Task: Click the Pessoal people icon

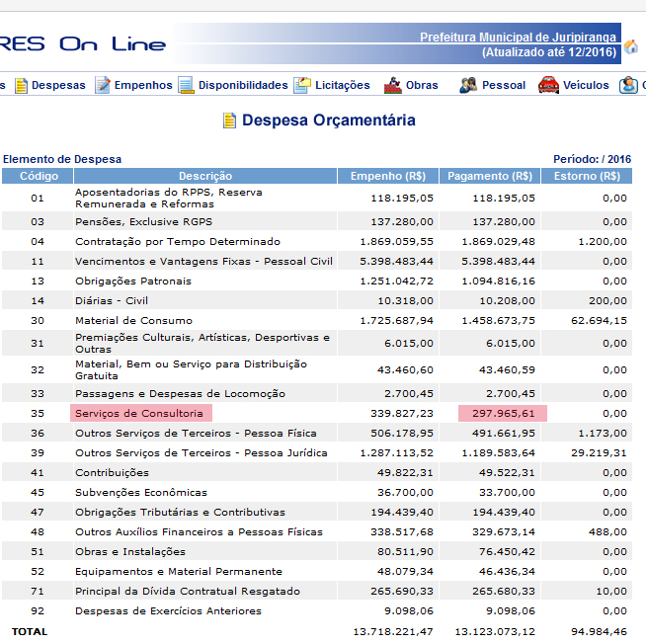Action: [x=468, y=85]
